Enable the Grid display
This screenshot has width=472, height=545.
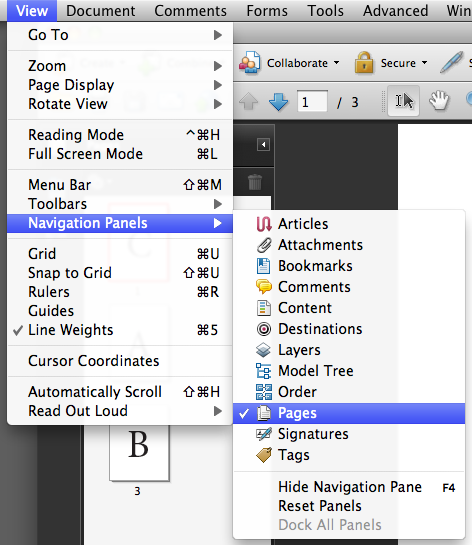click(120, 254)
